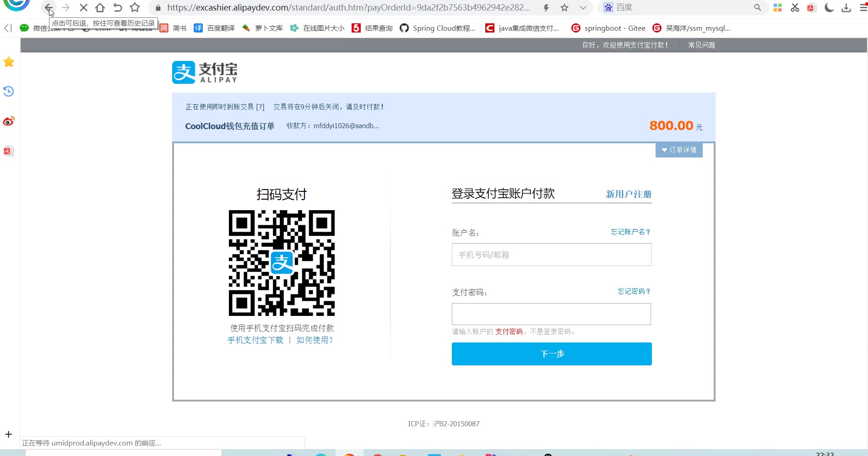Viewport: 868px width, 456px height.
Task: Click the 忘记密码? link
Action: [x=634, y=292]
